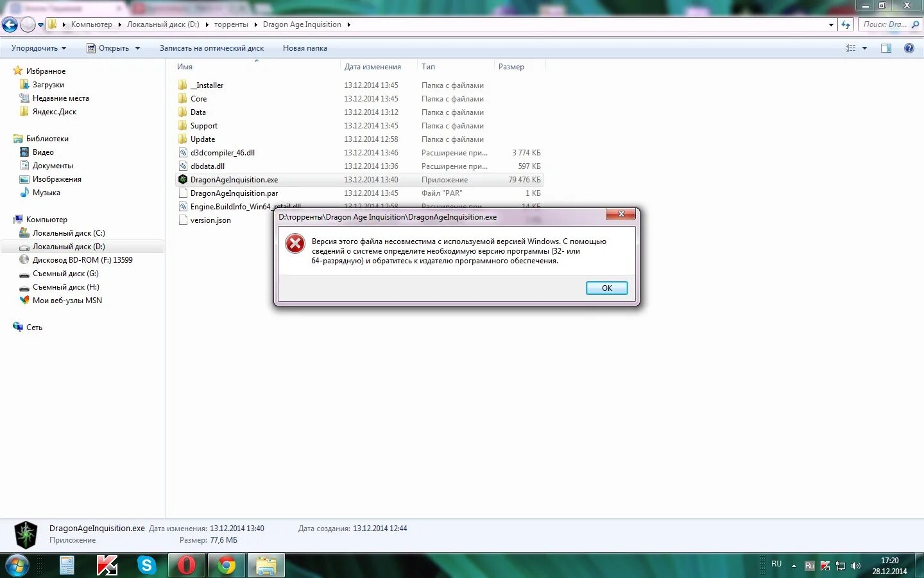Image resolution: width=924 pixels, height=578 pixels.
Task: Open Opera browser from the taskbar
Action: point(187,566)
